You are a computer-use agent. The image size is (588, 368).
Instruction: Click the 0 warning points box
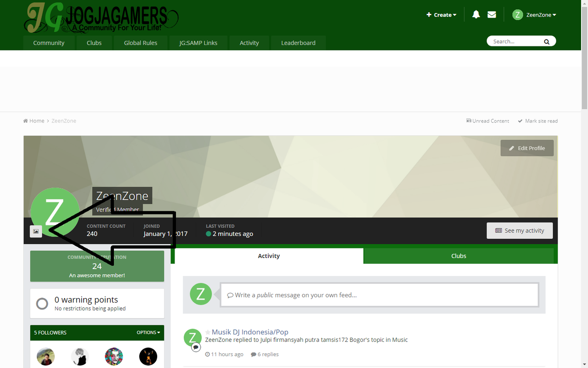click(x=97, y=304)
